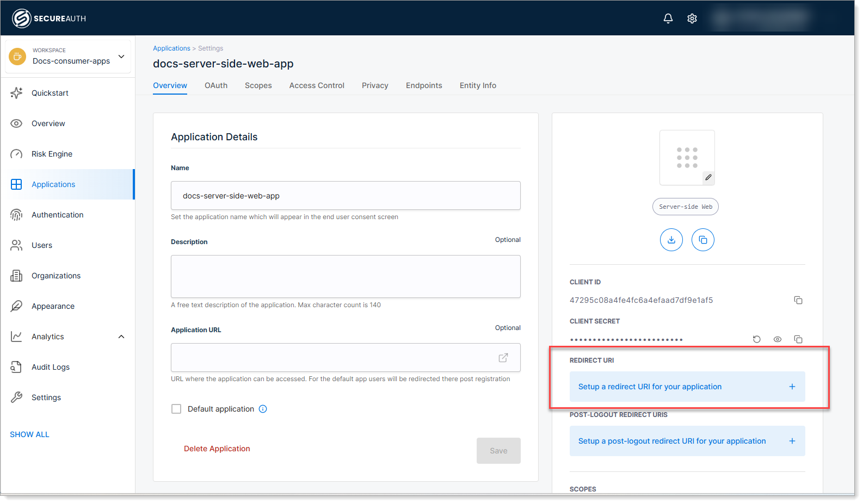Reveal the client secret with eye icon
The image size is (863, 504).
[x=778, y=339]
